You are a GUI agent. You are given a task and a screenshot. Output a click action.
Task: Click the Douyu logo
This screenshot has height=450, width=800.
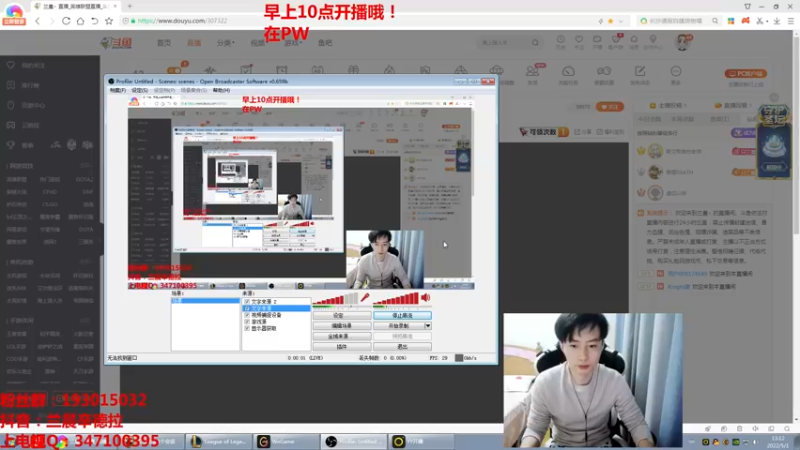pyautogui.click(x=116, y=43)
